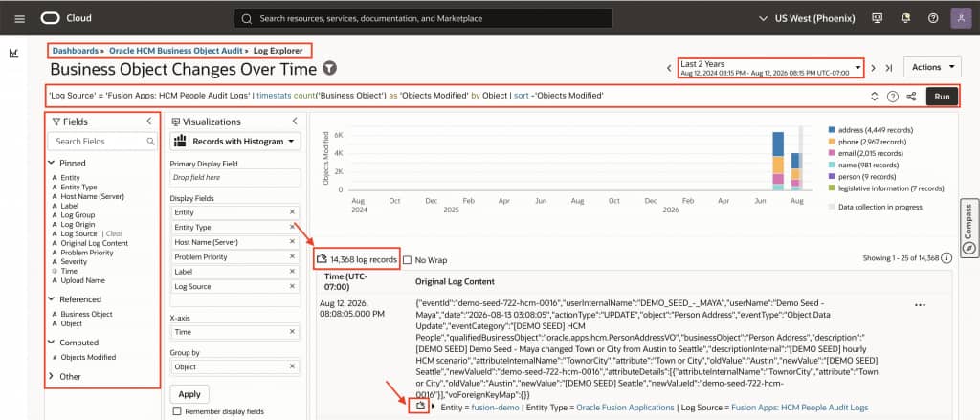Screen dimensions: 980x420
Task: Expand the query editor arrows icon
Action: tap(875, 97)
